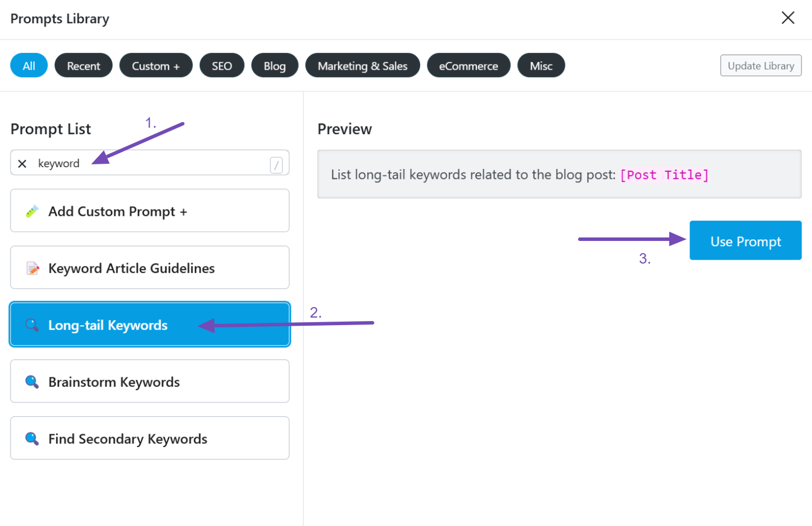Switch to the All category tab
This screenshot has width=812, height=526.
(x=29, y=66)
